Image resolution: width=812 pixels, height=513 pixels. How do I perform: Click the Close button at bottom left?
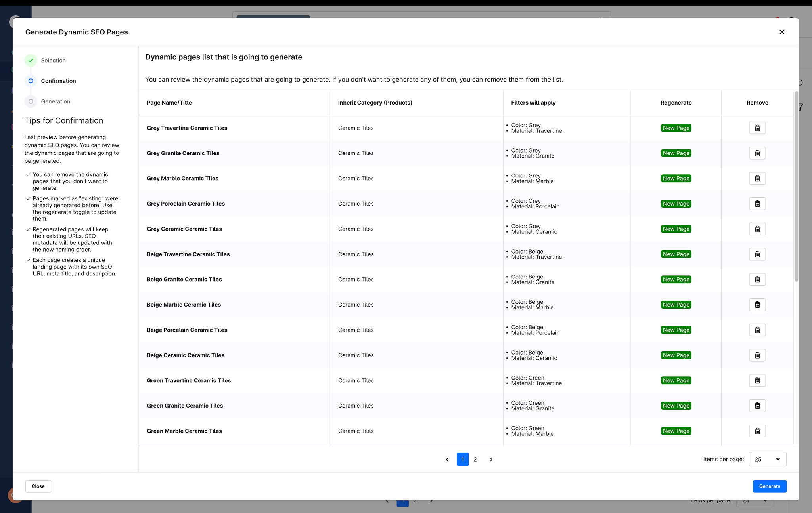pos(38,486)
